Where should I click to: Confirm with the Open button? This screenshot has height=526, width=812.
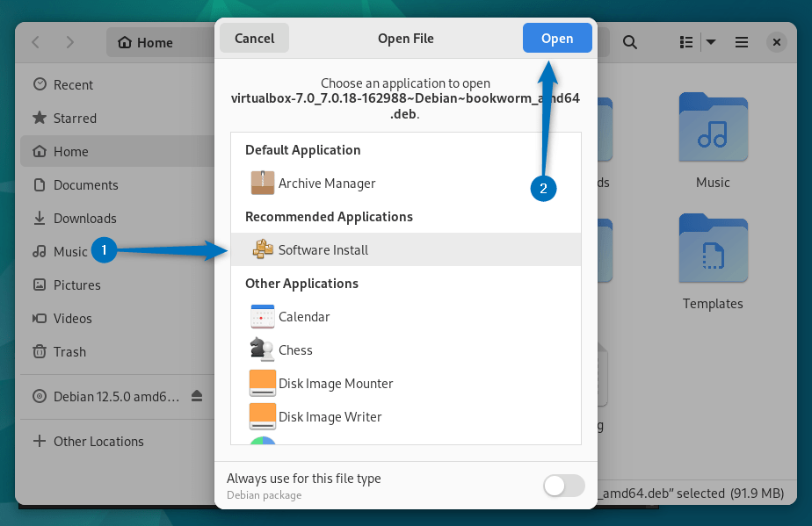[557, 38]
